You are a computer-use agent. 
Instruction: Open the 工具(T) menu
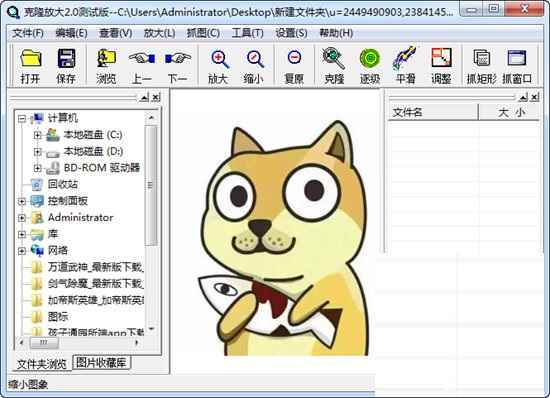point(247,33)
